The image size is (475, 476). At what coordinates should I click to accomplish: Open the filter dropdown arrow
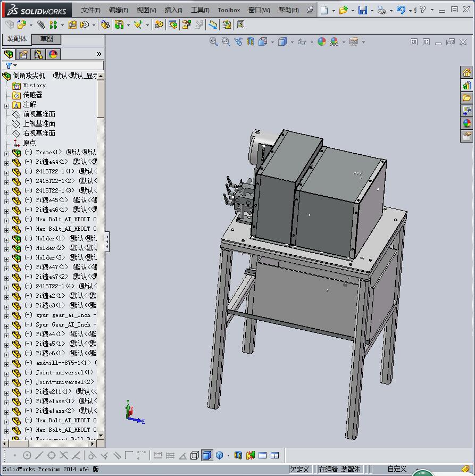click(x=15, y=65)
